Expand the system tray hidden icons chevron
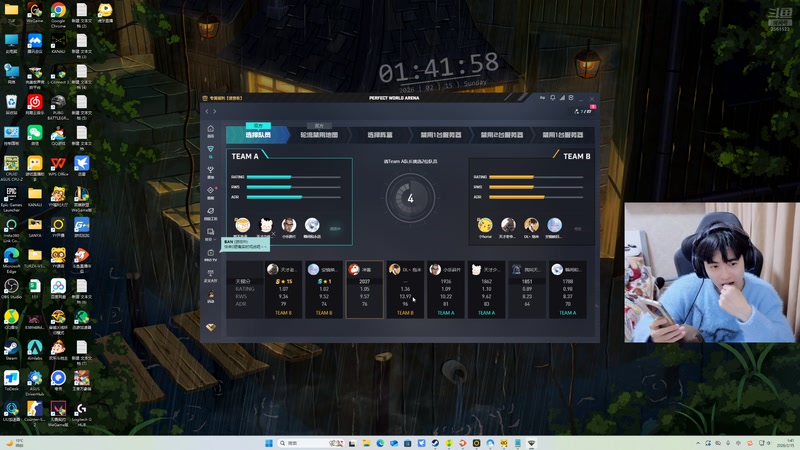Image resolution: width=800 pixels, height=450 pixels. click(698, 443)
